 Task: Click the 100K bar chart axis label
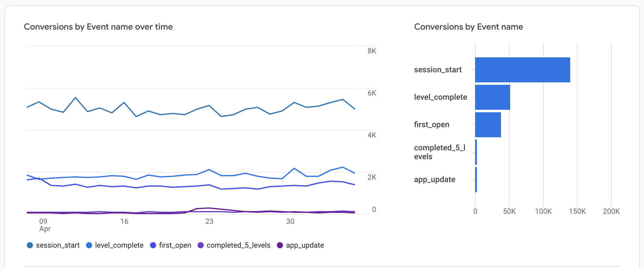point(543,211)
